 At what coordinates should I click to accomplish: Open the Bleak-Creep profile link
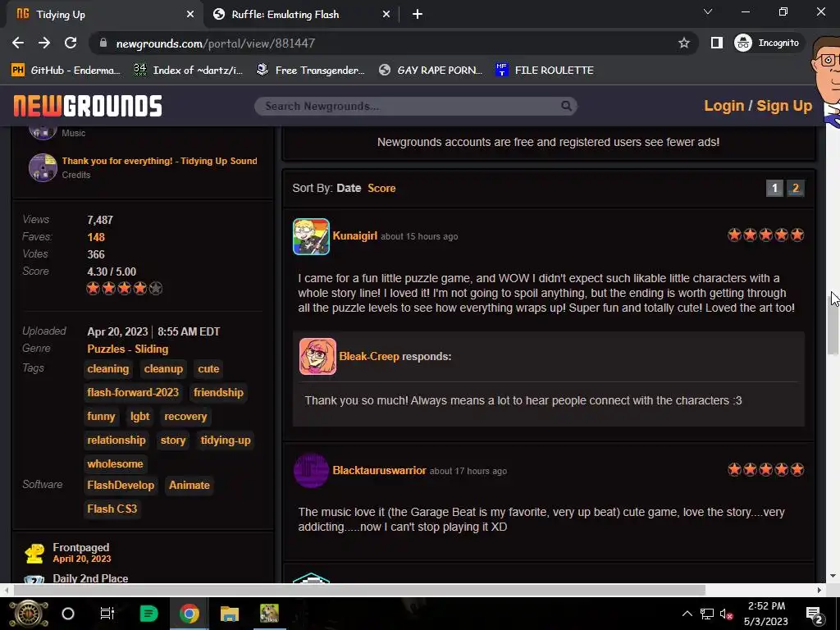click(x=369, y=356)
